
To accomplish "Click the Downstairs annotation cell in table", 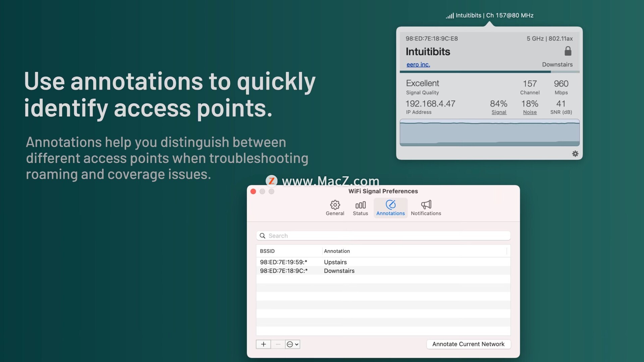I will pos(339,271).
